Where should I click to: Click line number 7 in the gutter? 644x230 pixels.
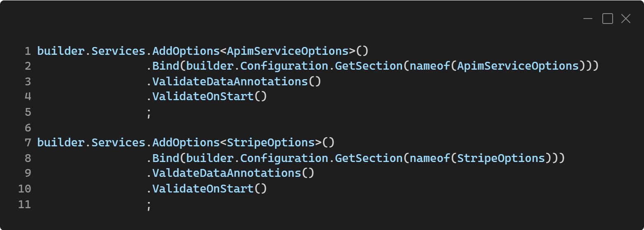(x=28, y=143)
